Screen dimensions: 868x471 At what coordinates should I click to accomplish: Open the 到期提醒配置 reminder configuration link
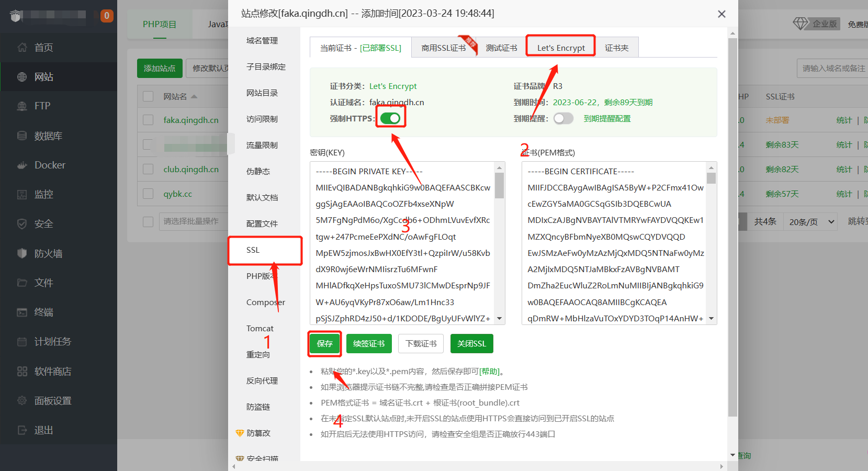(607, 118)
